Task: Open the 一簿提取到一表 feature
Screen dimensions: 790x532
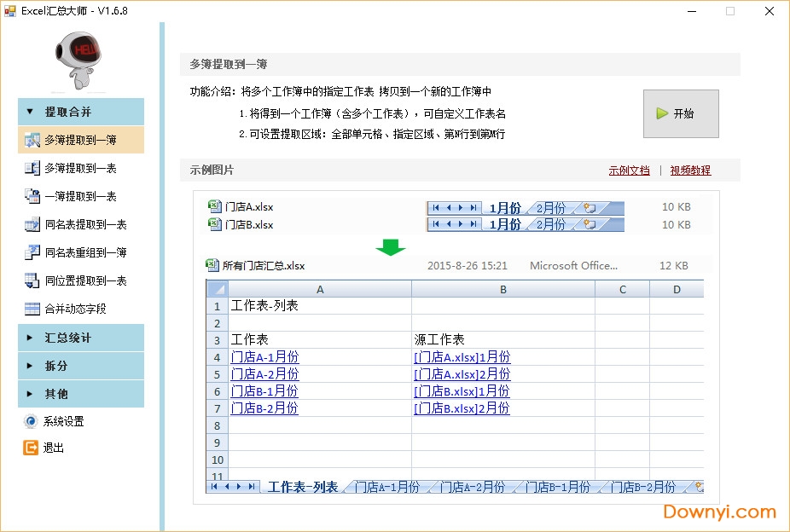Action: pos(81,195)
